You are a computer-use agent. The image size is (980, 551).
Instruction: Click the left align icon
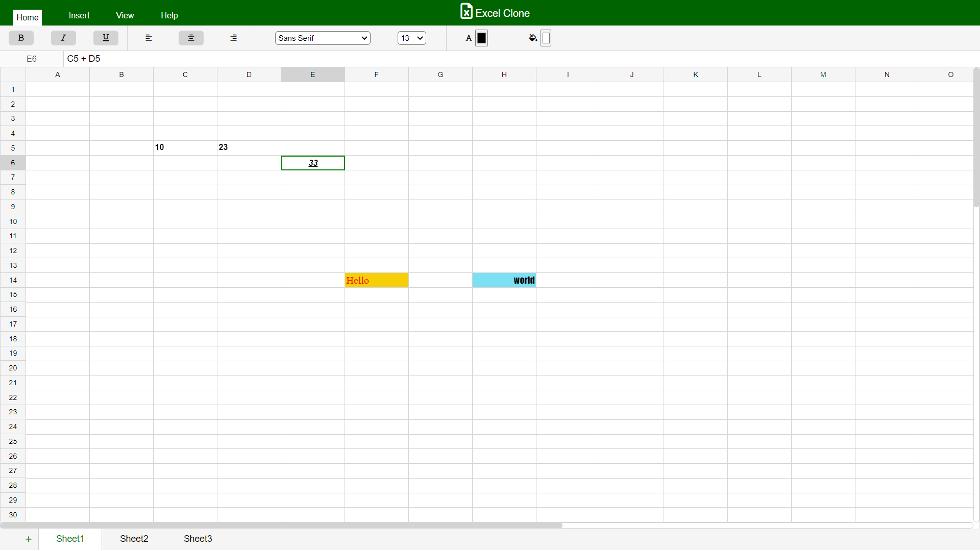[x=149, y=38]
